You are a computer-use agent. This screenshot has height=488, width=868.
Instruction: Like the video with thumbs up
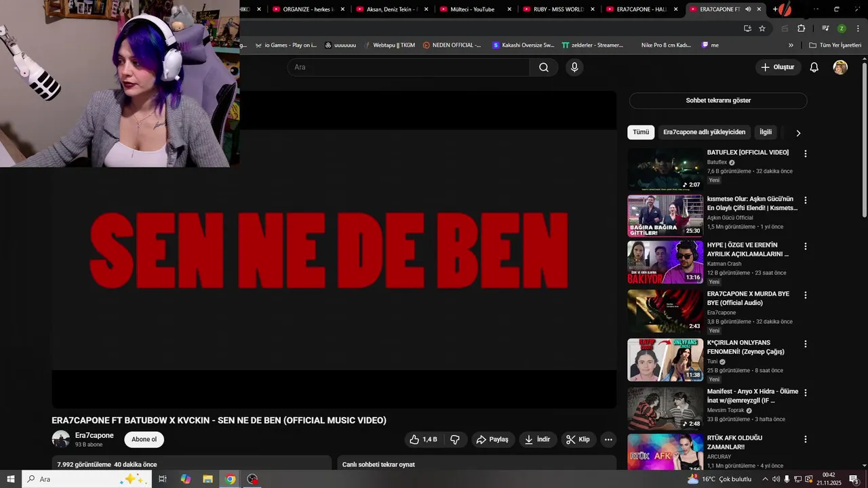pyautogui.click(x=423, y=439)
